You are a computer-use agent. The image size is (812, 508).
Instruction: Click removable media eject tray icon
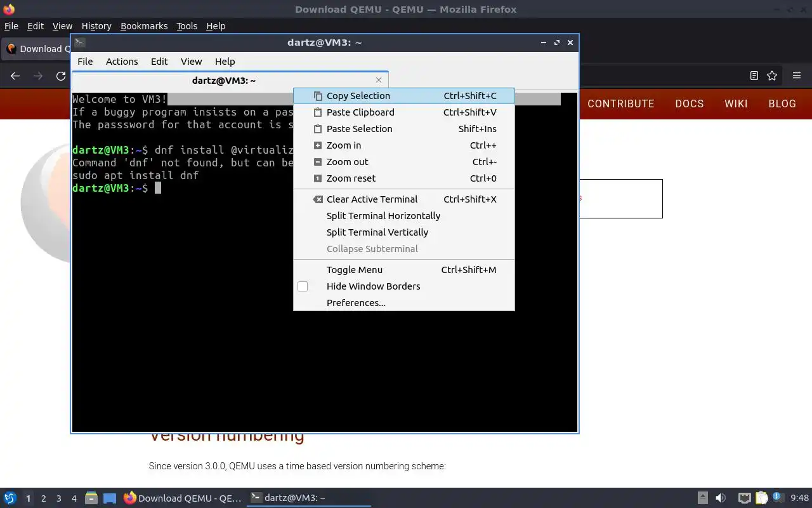[703, 498]
